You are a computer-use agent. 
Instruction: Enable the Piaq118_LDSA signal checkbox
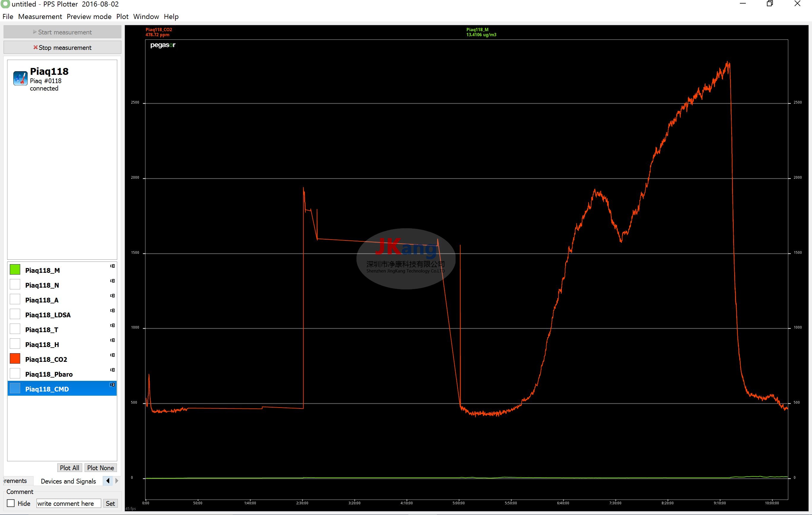click(x=15, y=314)
